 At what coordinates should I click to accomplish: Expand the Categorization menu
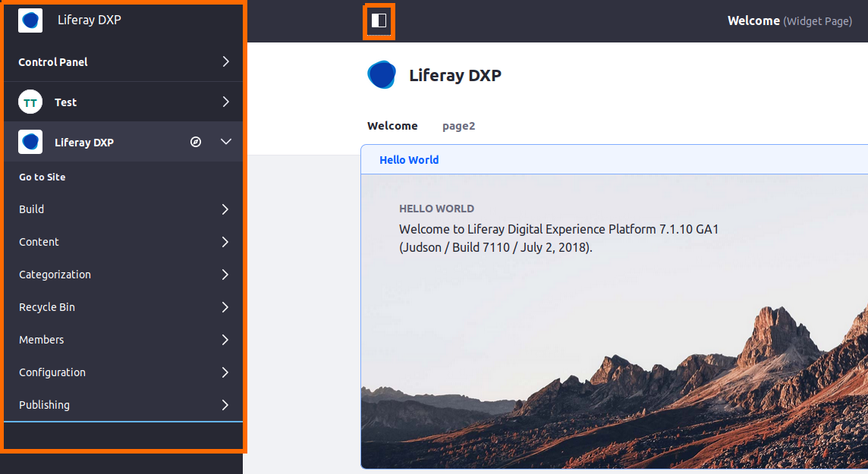coord(225,275)
